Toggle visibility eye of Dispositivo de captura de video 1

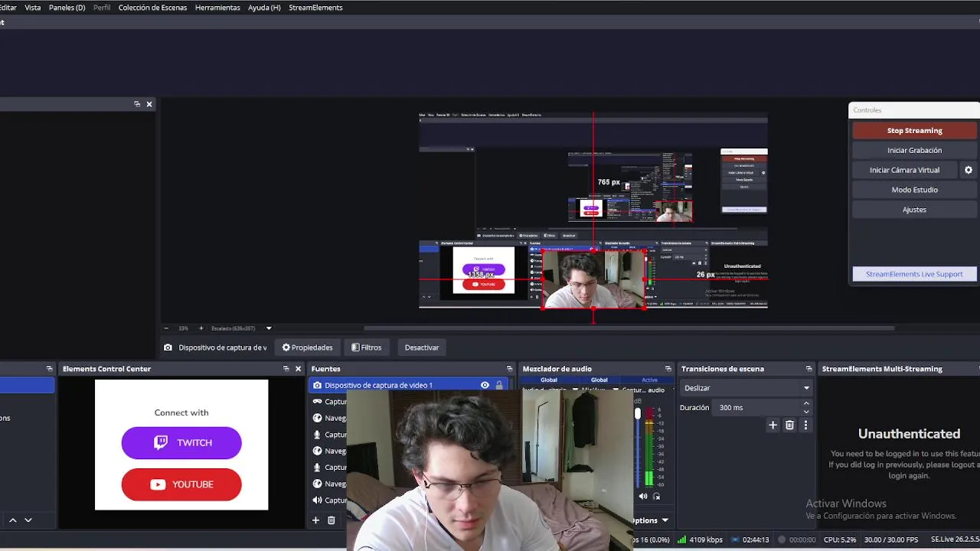(x=485, y=385)
